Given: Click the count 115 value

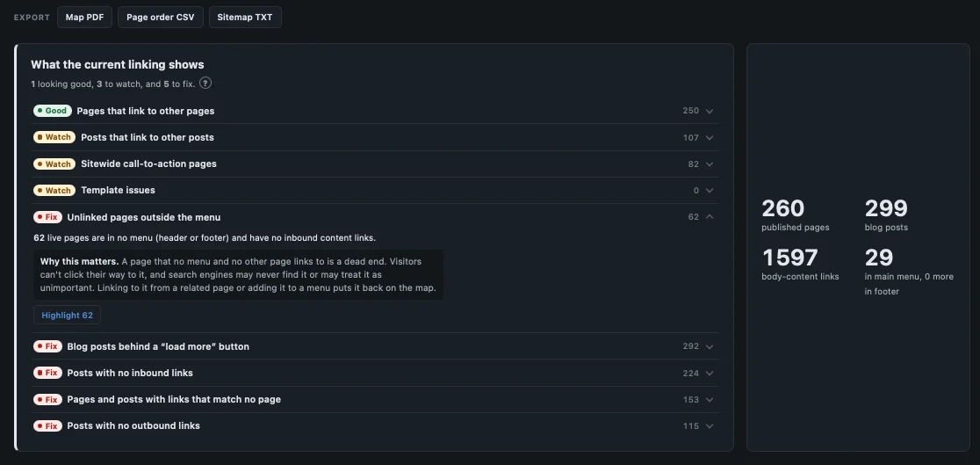Looking at the screenshot, I should click(690, 426).
